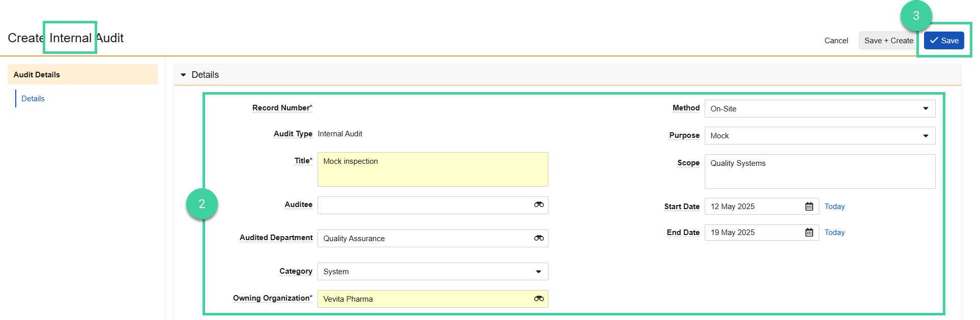Image resolution: width=980 pixels, height=320 pixels.
Task: Select the Details sidebar link
Action: 33,99
